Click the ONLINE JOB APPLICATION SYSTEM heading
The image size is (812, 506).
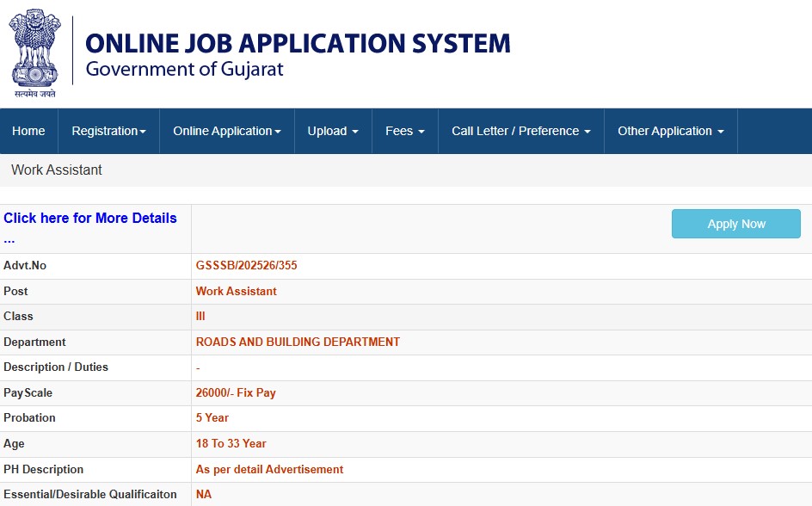[297, 43]
